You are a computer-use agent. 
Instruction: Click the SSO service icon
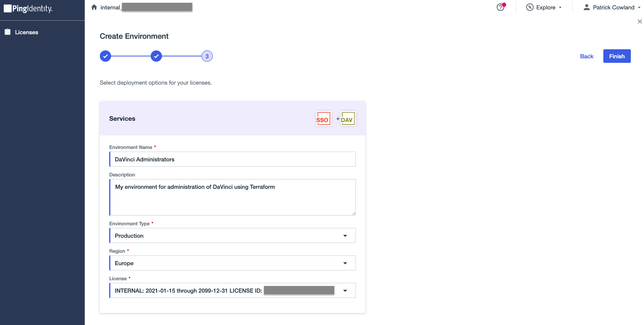point(324,118)
